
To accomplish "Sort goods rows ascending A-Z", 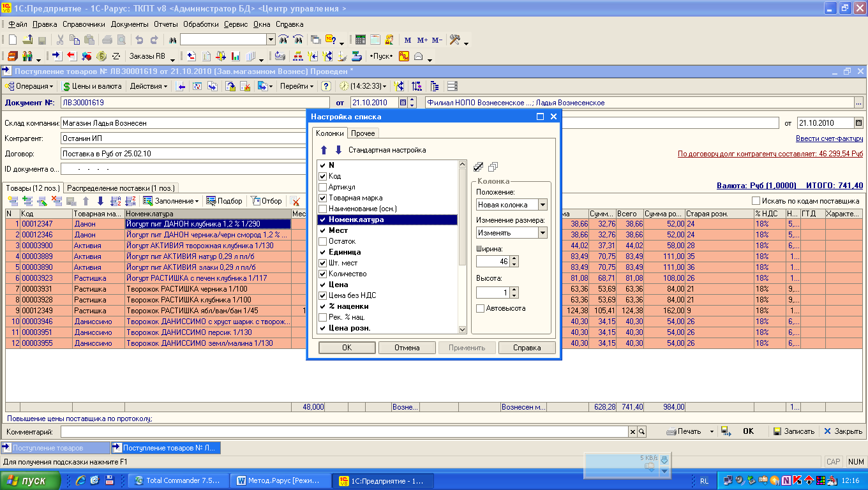I will pyautogui.click(x=116, y=201).
